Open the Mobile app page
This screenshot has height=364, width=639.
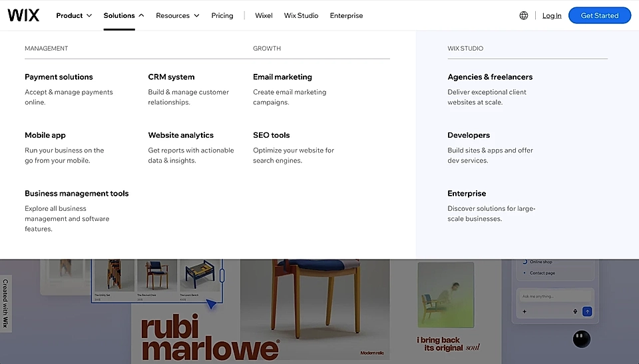[x=45, y=135]
